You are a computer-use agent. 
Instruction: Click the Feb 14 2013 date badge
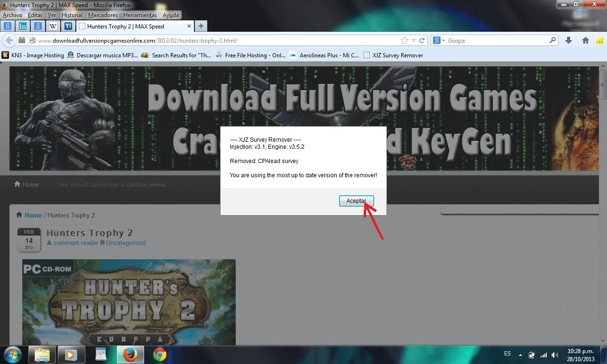coord(29,240)
